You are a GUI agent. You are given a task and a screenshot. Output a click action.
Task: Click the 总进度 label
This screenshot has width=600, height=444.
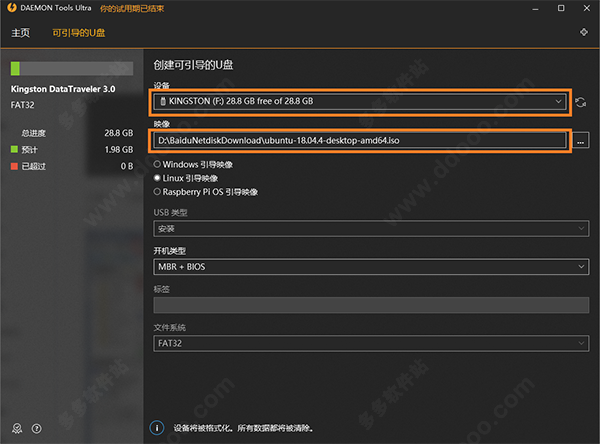coord(34,133)
